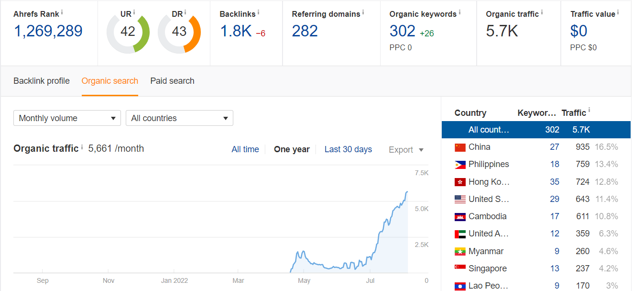Select the All time range

(x=245, y=149)
